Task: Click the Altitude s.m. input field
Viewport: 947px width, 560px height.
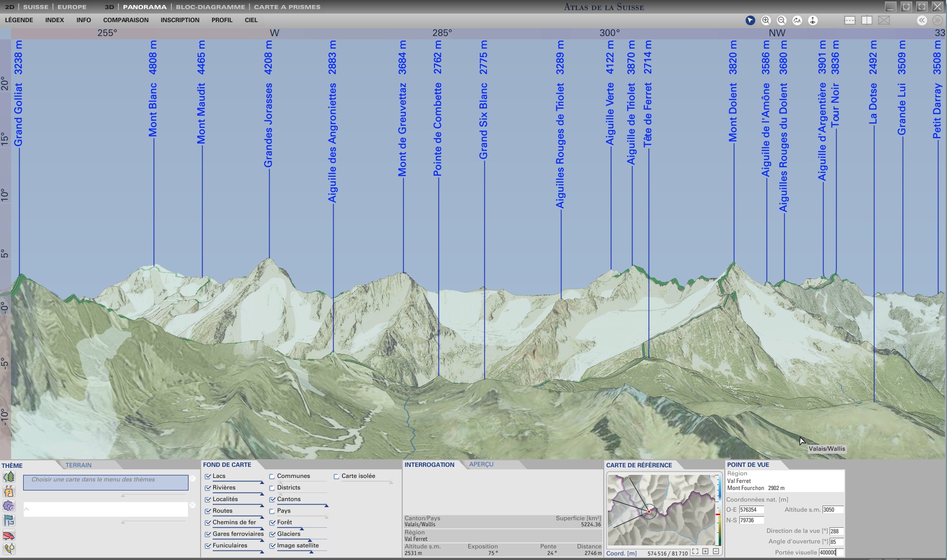Action: click(832, 510)
